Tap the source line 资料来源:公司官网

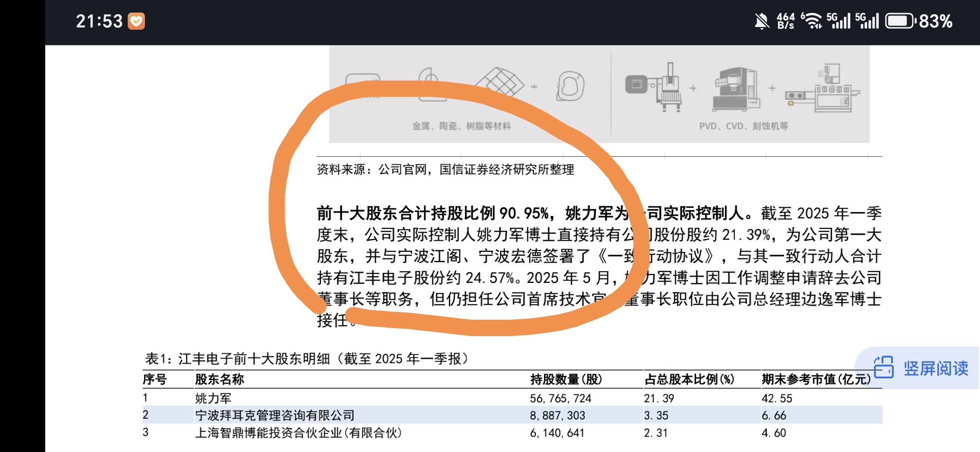tap(445, 169)
